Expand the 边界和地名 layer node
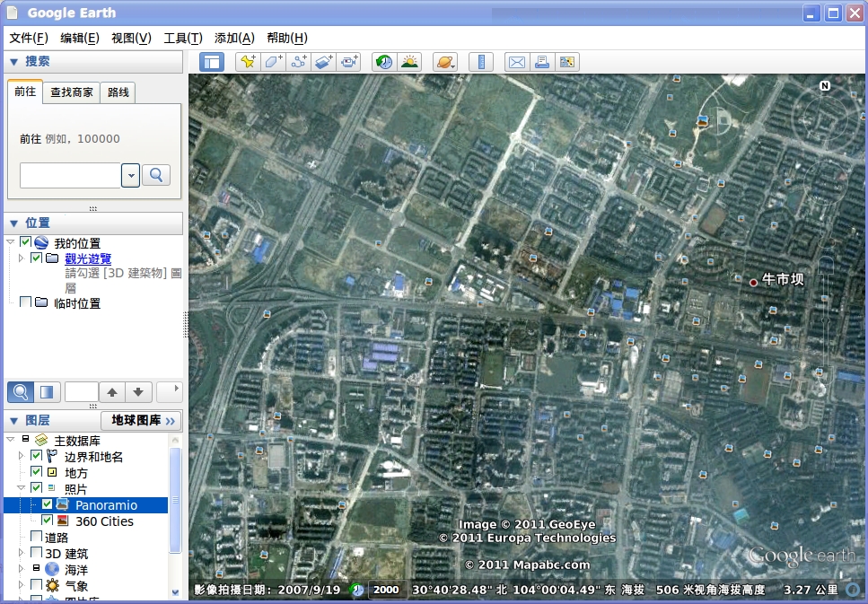The image size is (868, 604). coord(21,456)
